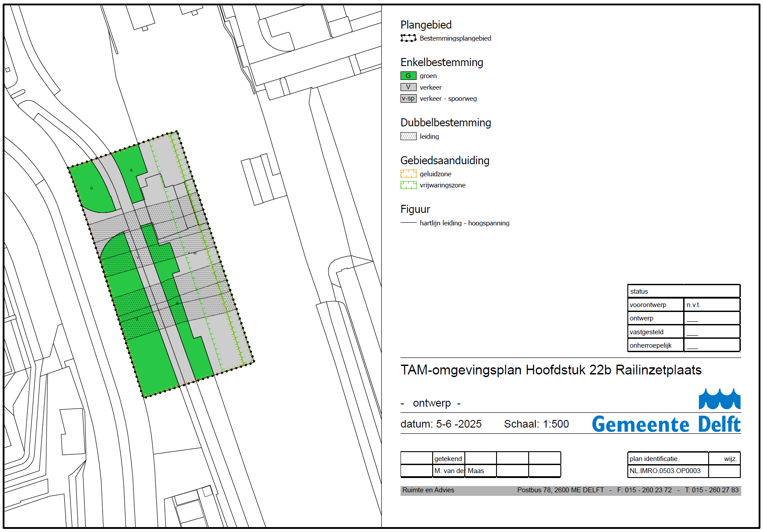The image size is (764, 532).
Task: Click the 'groen' legend label
Action: tap(428, 76)
